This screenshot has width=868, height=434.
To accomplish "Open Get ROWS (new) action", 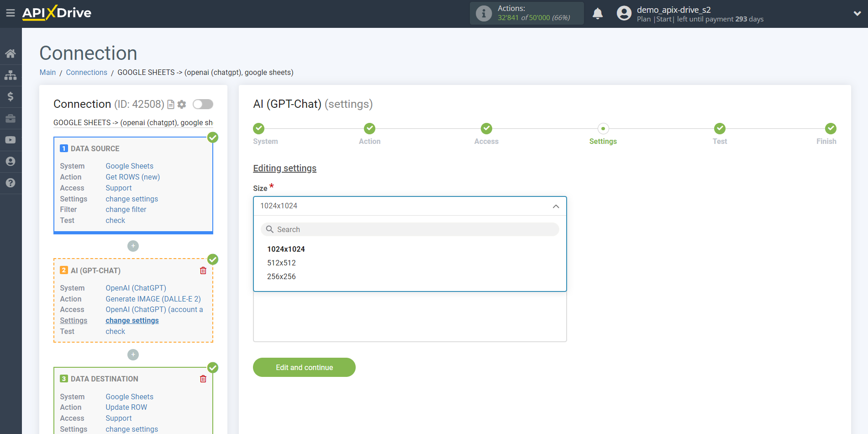I will pos(132,177).
